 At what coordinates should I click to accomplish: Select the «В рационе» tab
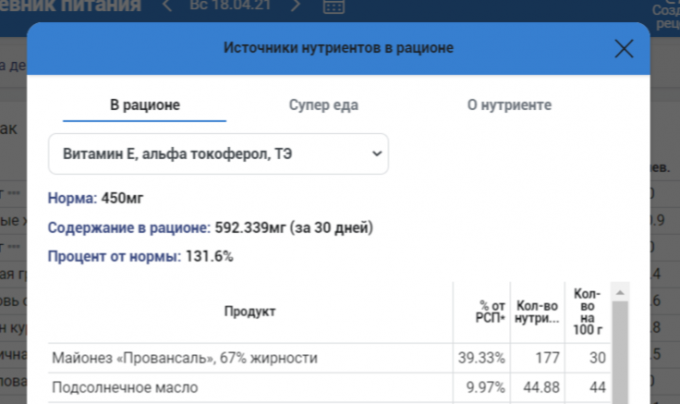pyautogui.click(x=137, y=104)
